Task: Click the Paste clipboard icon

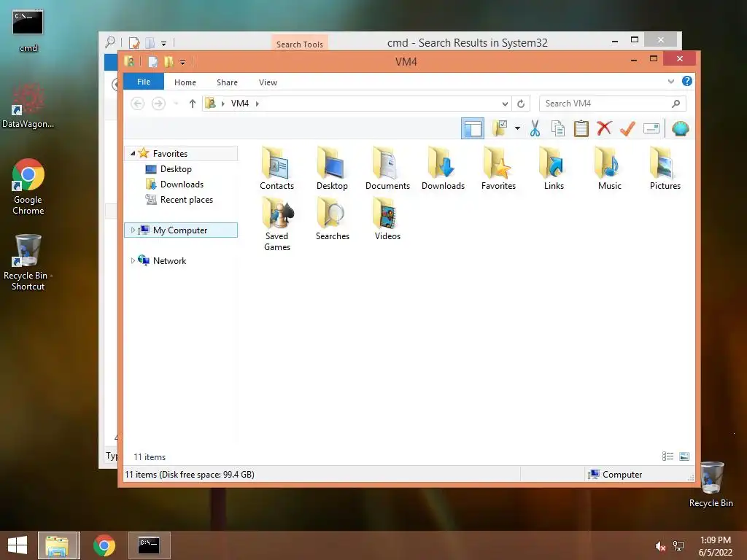Action: (x=581, y=128)
